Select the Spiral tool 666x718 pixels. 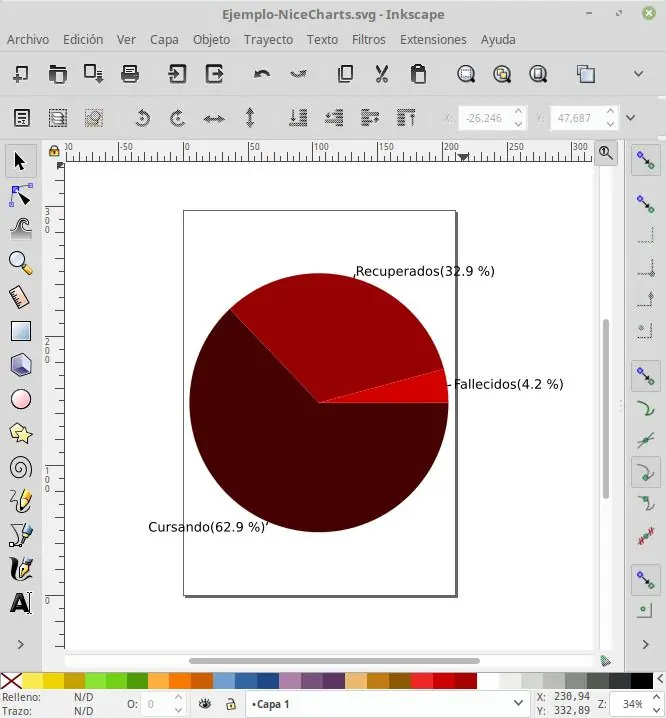pyautogui.click(x=21, y=468)
